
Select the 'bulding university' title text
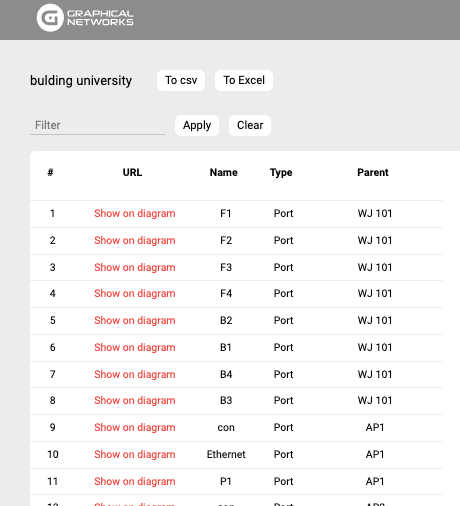(81, 81)
